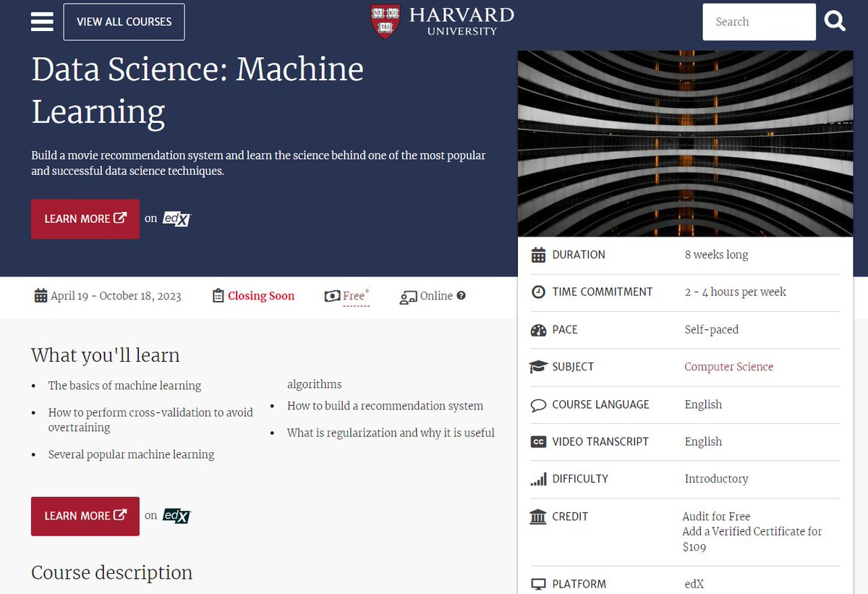Click 'What is regularization and why it is useful'
This screenshot has height=594, width=868.
[391, 433]
